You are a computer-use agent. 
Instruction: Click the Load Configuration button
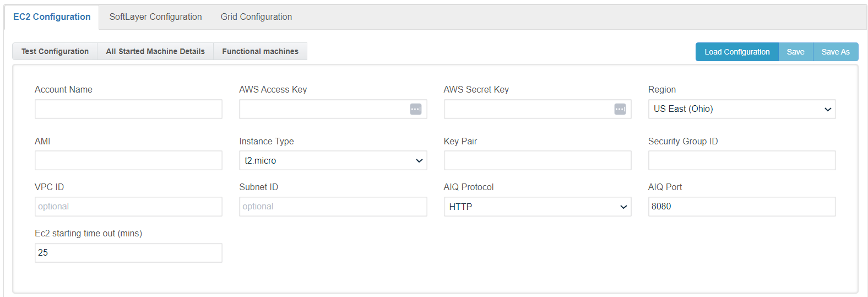pos(737,52)
